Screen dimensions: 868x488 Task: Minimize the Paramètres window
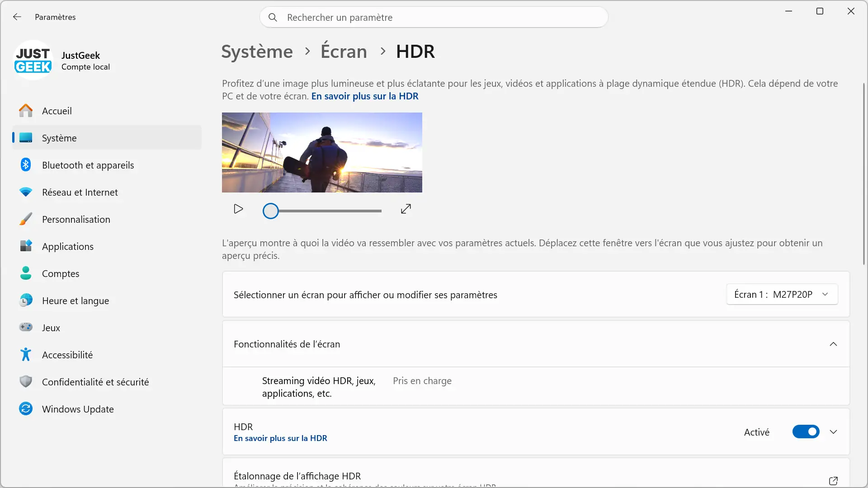pyautogui.click(x=789, y=11)
